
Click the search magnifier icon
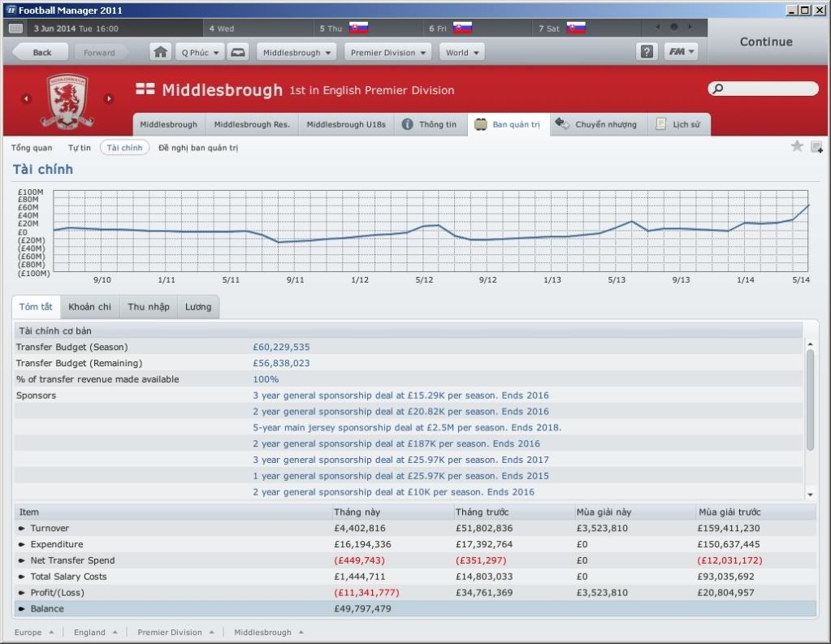[x=718, y=89]
